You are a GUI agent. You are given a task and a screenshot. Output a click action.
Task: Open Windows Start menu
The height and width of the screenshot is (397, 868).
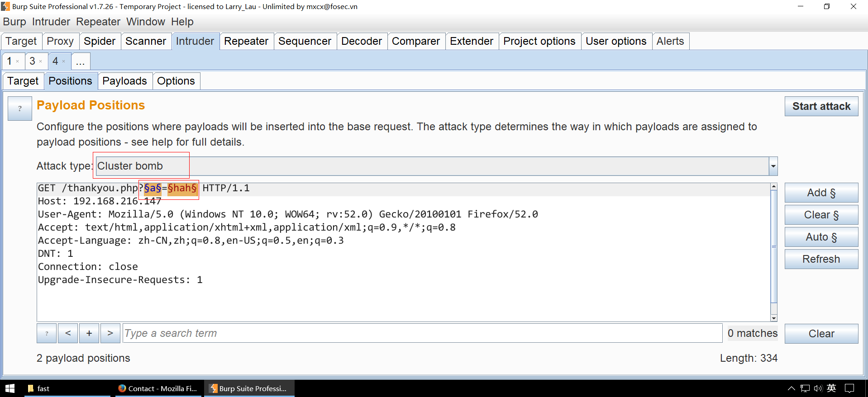click(x=10, y=388)
